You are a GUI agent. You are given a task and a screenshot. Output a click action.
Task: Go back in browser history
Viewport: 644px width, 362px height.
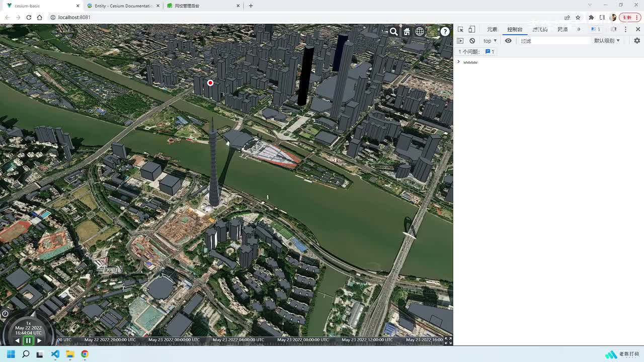pos(7,17)
